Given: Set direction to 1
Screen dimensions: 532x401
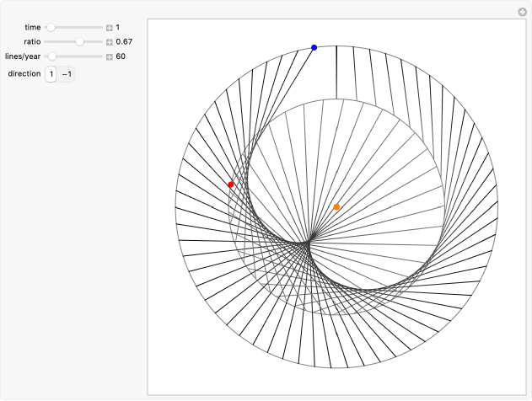Looking at the screenshot, I should tap(51, 74).
